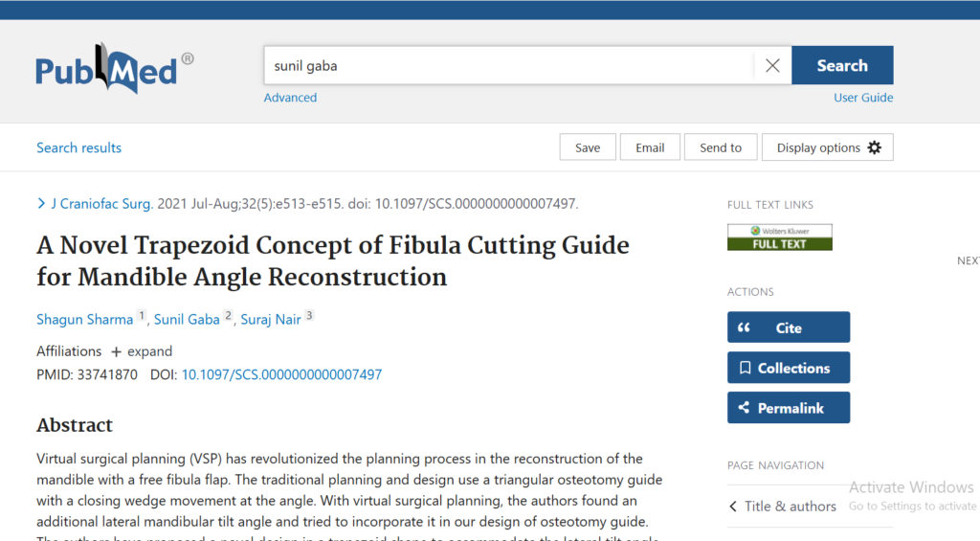Open author Shagun Sharma's link
980x541 pixels.
(x=85, y=320)
